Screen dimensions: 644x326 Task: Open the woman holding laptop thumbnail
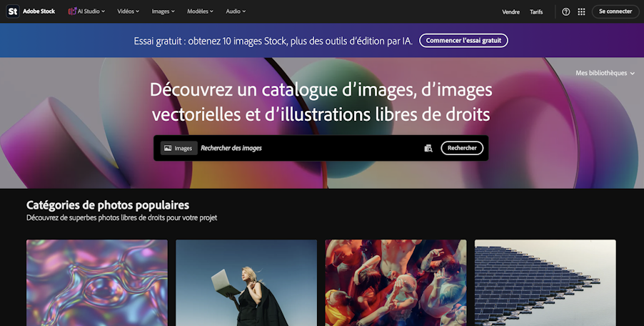point(246,283)
